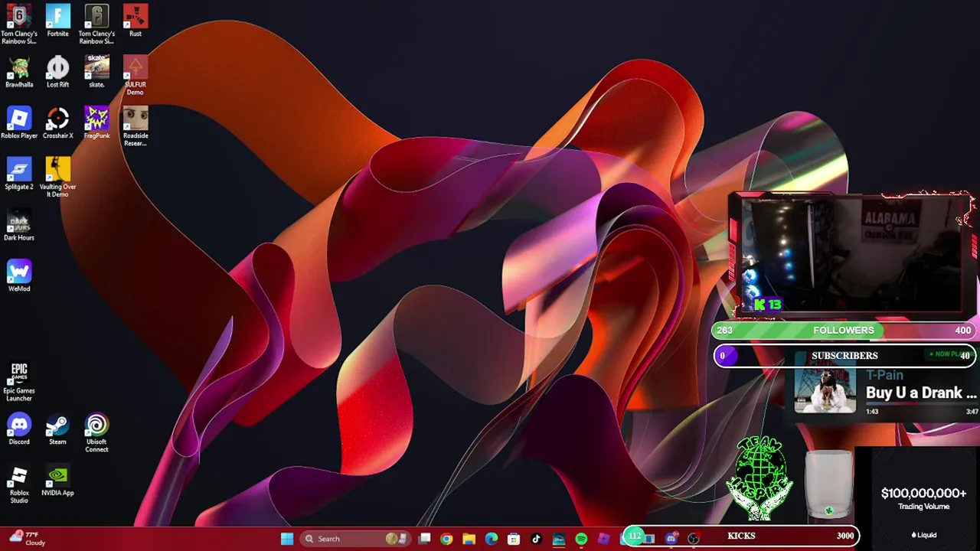Open Disney+ from the taskbar

point(559,539)
